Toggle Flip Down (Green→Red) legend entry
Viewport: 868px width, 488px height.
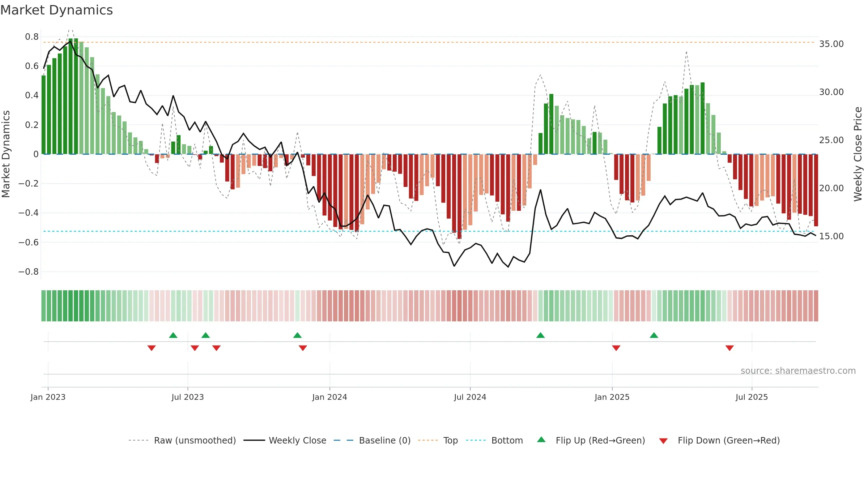pyautogui.click(x=719, y=440)
